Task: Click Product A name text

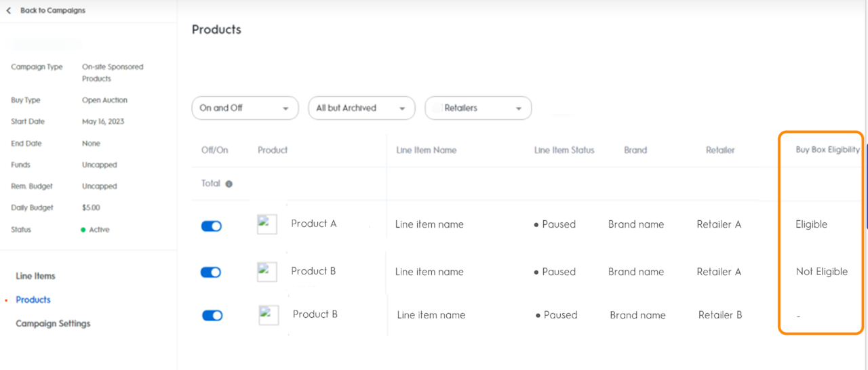Action: 313,224
